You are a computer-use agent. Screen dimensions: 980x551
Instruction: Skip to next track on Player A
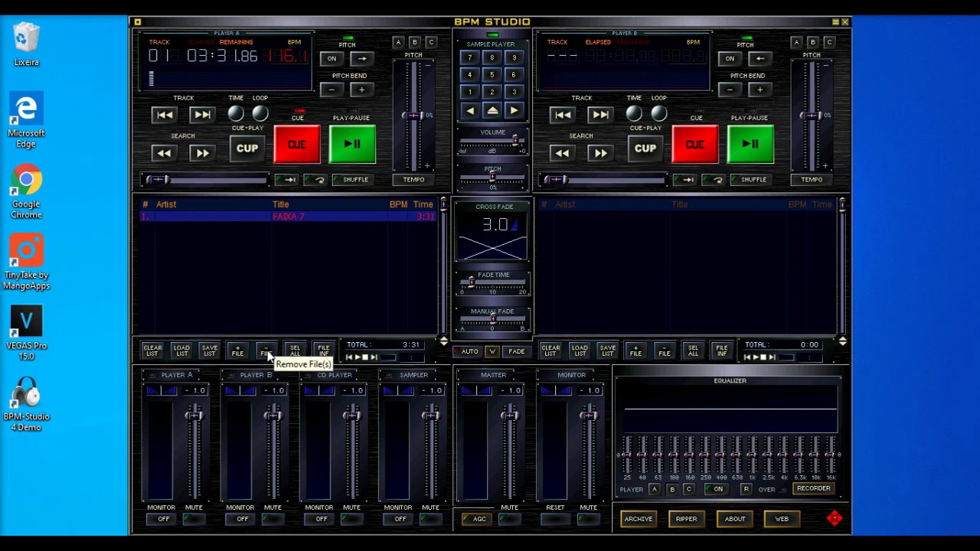[201, 115]
